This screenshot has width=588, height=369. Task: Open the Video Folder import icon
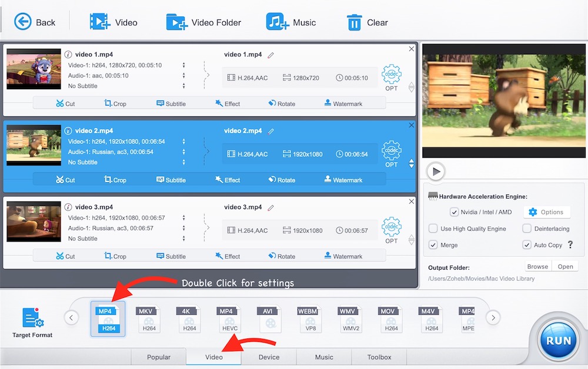click(x=176, y=22)
